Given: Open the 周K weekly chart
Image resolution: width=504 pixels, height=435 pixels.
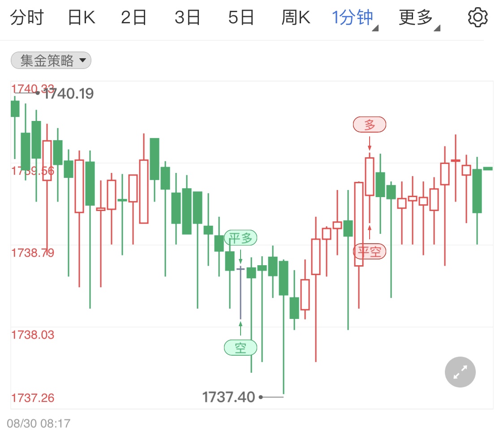Looking at the screenshot, I should click(x=296, y=18).
